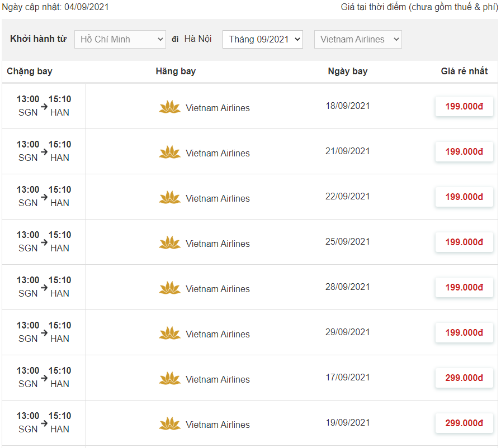Click the Khởi hành từ label
The width and height of the screenshot is (501, 448).
[x=39, y=39]
